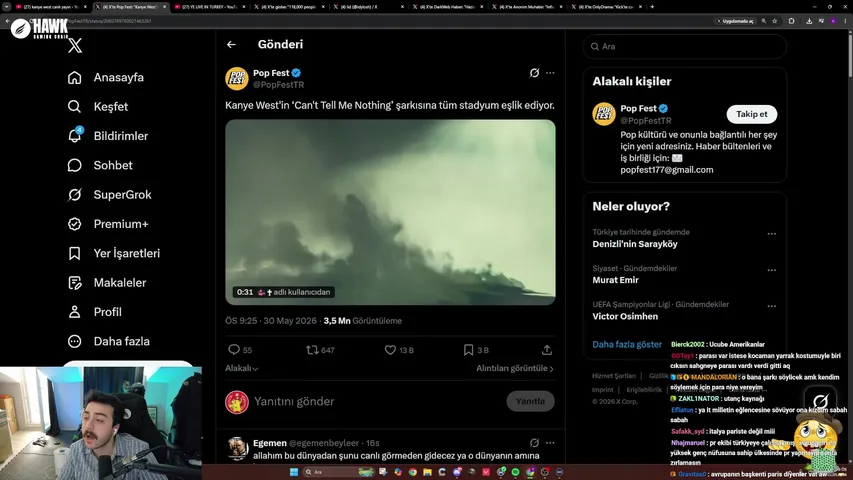
Task: Open the Denizli'nin Sarayköy trend
Action: click(635, 244)
